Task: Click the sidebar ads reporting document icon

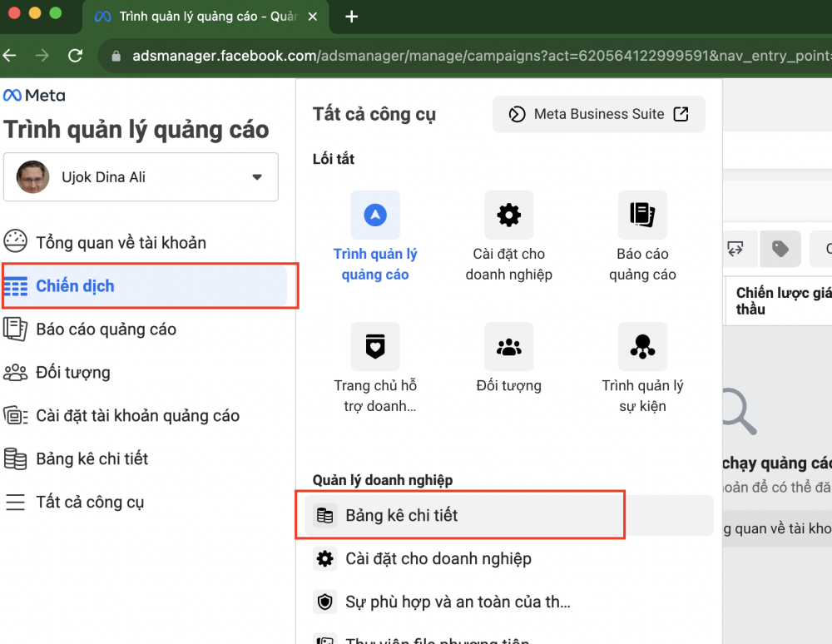Action: tap(15, 329)
